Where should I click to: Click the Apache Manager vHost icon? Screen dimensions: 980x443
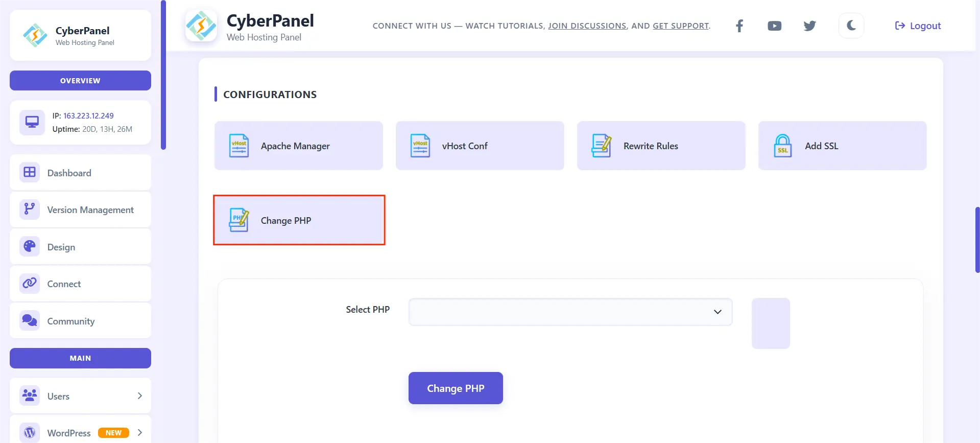238,146
